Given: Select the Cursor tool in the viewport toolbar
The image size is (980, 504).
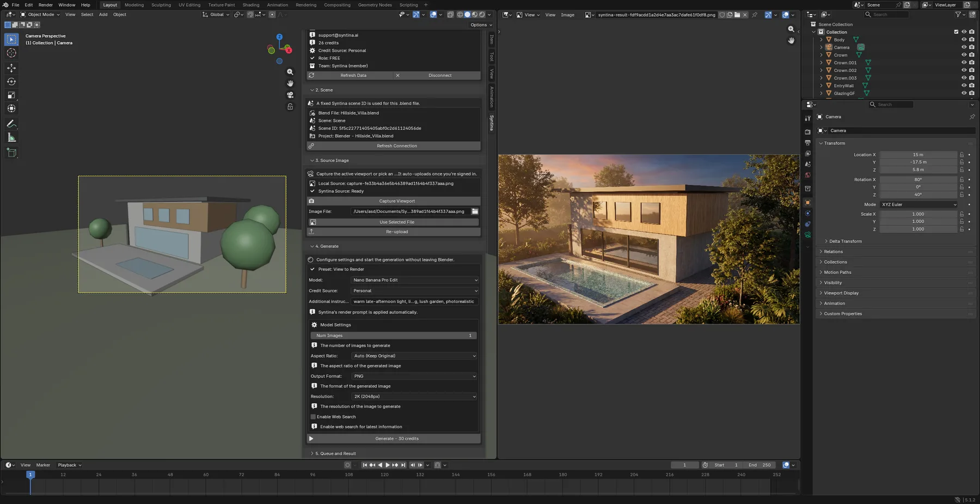Looking at the screenshot, I should (x=11, y=53).
